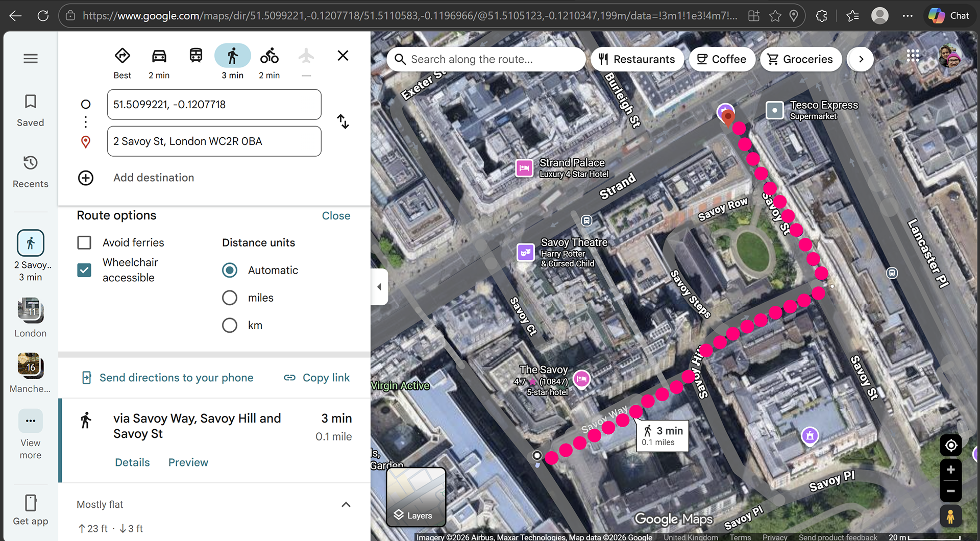Select miles distance unit

point(230,298)
